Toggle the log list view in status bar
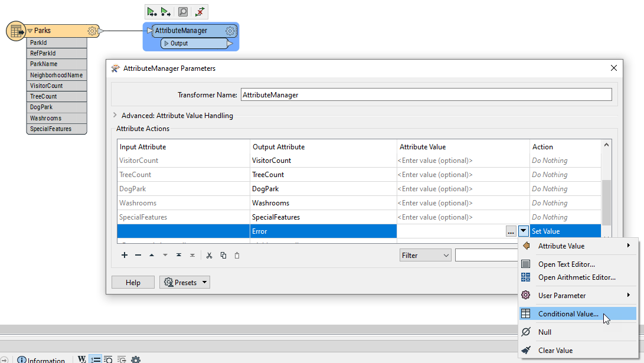Screen dimensions: 644x363 (95, 359)
